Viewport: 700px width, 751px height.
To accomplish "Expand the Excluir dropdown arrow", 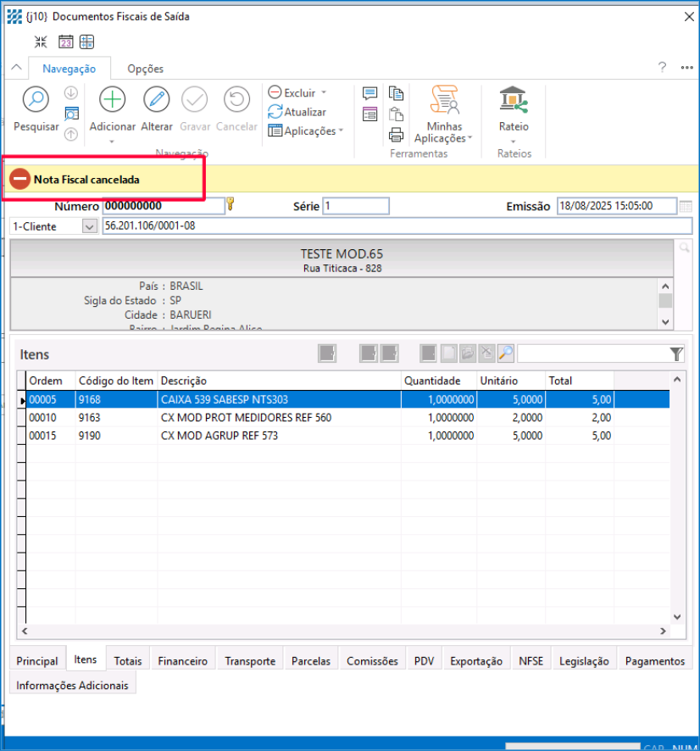I will click(x=324, y=93).
